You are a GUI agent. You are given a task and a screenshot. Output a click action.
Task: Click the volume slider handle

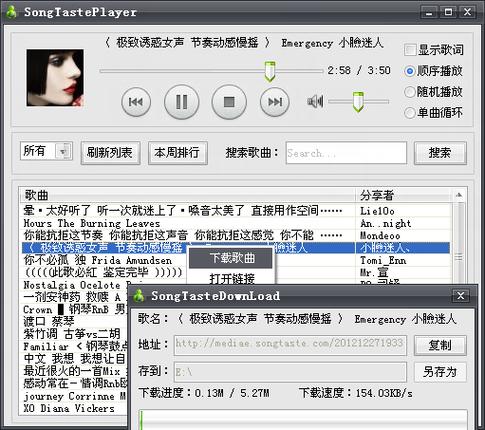pyautogui.click(x=358, y=102)
